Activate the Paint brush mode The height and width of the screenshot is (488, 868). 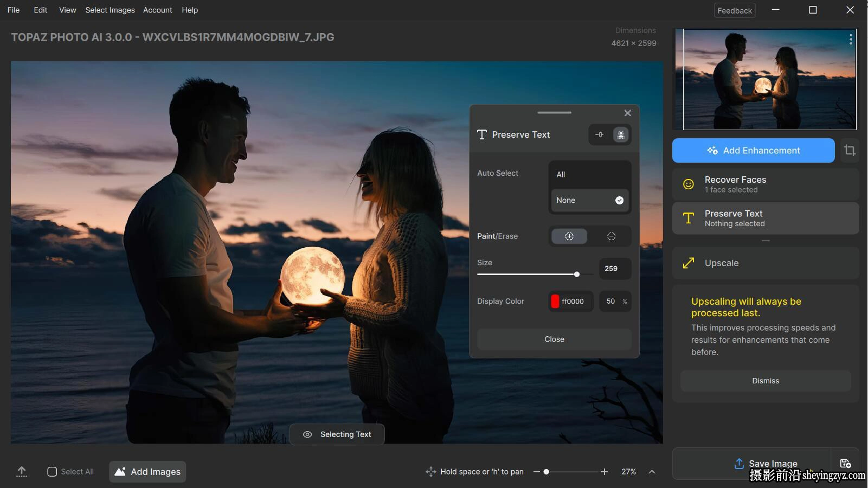569,236
